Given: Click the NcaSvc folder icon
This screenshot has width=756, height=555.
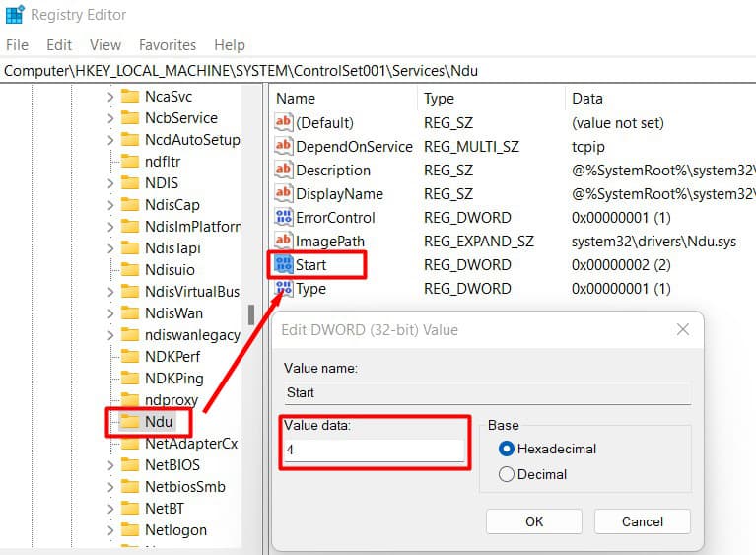Looking at the screenshot, I should [x=130, y=96].
